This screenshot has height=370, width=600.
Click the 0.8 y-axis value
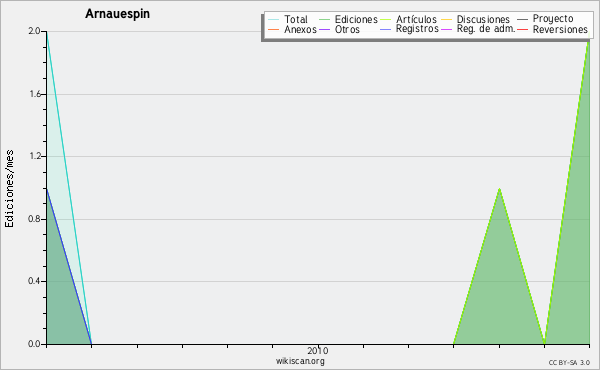pyautogui.click(x=34, y=219)
